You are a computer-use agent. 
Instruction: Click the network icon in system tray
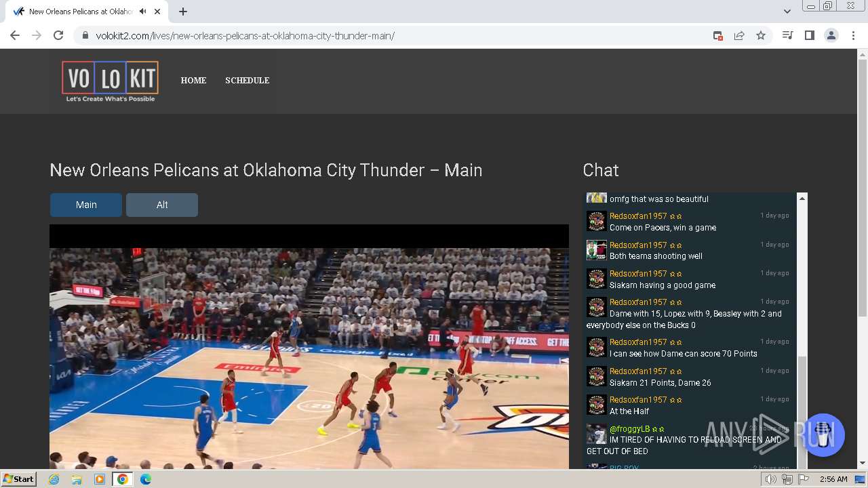click(x=787, y=479)
